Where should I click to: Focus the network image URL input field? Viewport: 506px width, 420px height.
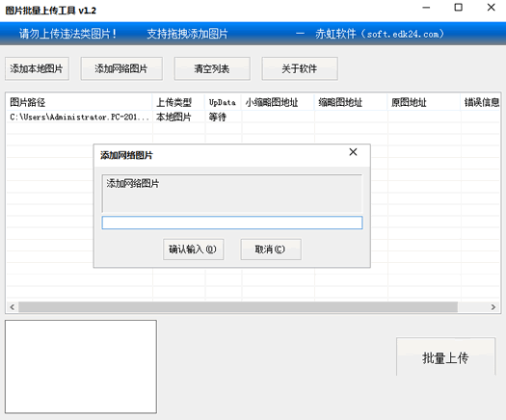(x=232, y=223)
